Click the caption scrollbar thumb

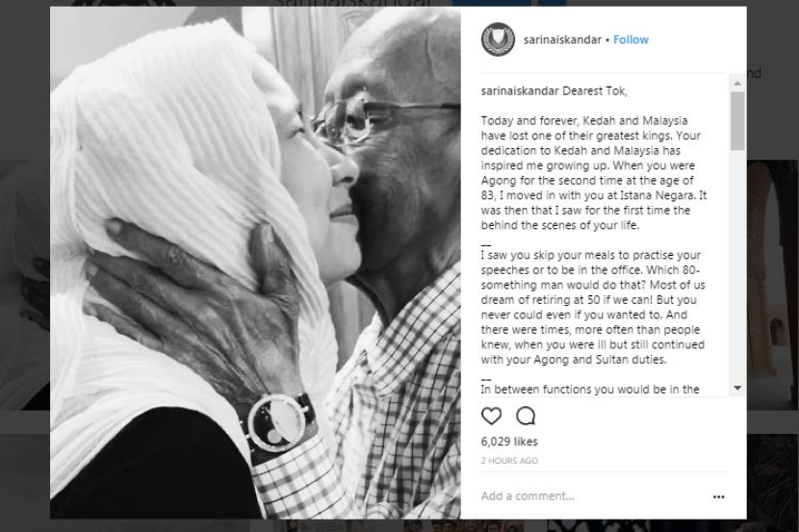pyautogui.click(x=737, y=120)
